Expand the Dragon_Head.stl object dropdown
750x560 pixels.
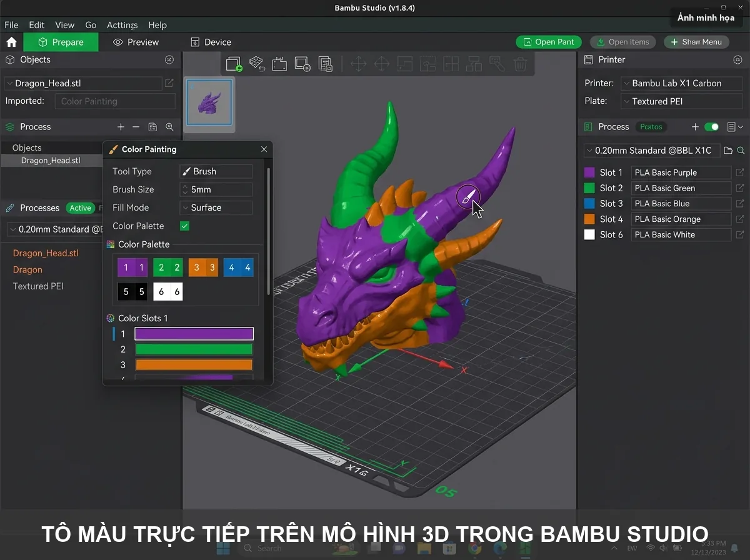coord(82,83)
